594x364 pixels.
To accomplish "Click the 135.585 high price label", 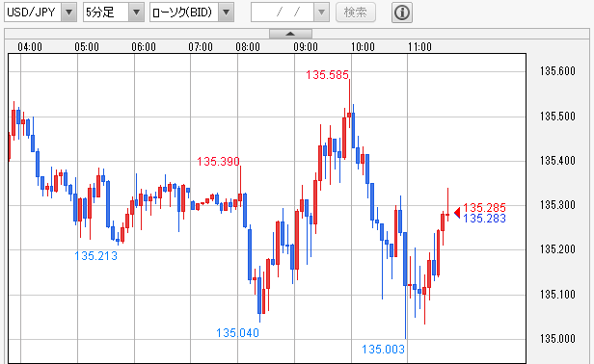I will tap(327, 75).
